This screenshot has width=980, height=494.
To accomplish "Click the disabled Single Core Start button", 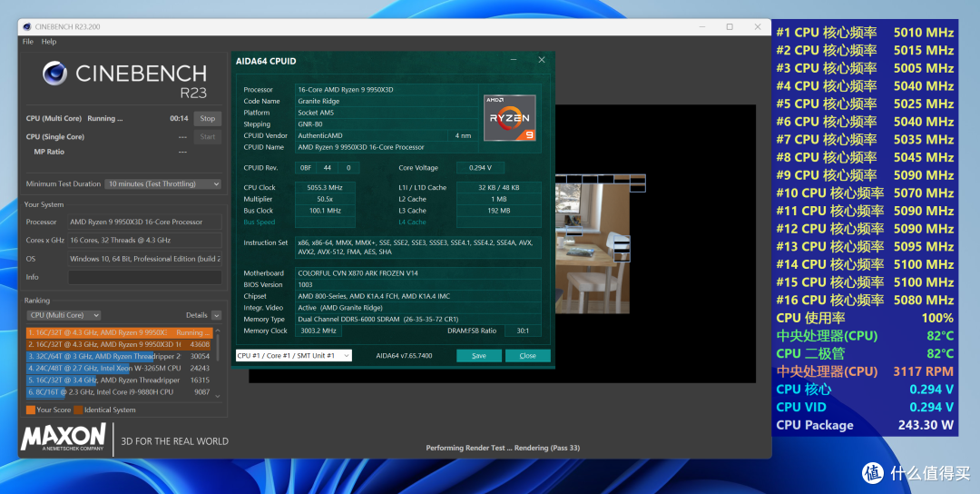I will pos(208,136).
